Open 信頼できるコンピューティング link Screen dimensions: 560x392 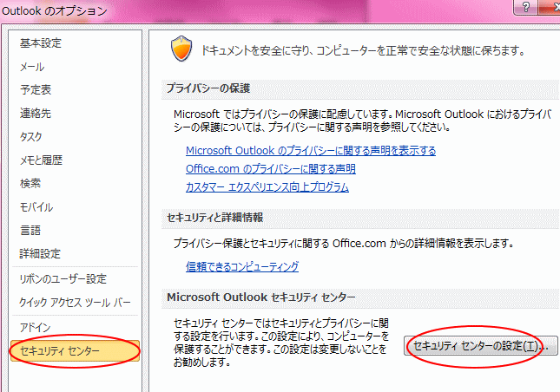pos(242,266)
